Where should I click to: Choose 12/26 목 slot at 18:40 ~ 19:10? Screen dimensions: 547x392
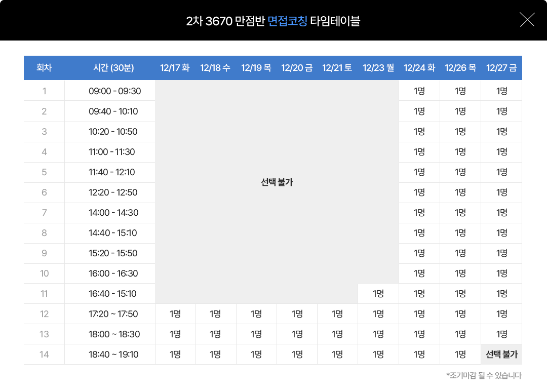(460, 355)
